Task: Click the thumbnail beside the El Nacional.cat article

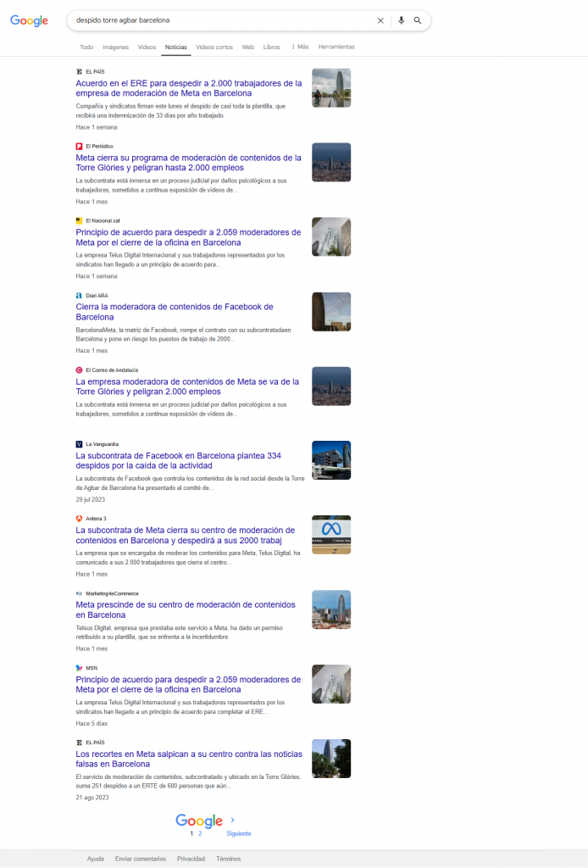Action: click(x=331, y=237)
